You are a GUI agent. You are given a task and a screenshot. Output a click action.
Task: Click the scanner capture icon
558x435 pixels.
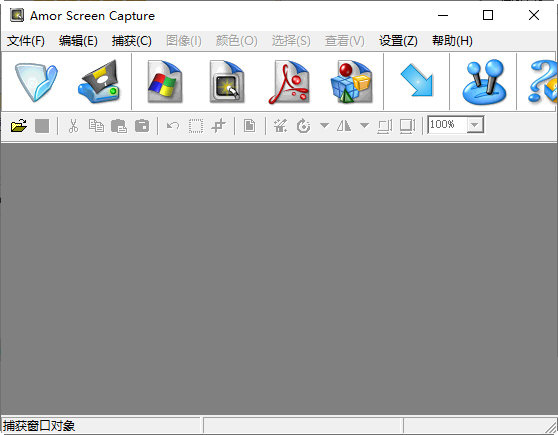click(99, 82)
